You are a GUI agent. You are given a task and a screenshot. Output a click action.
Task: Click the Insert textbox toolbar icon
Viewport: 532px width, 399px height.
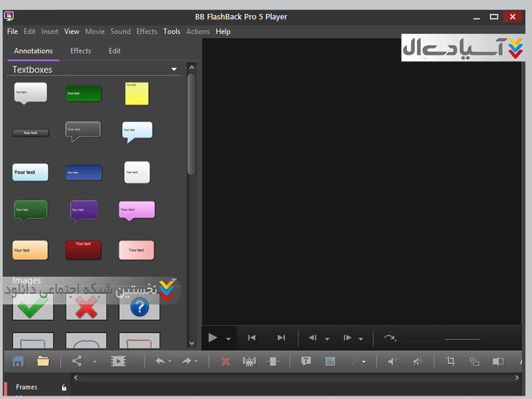click(x=306, y=361)
